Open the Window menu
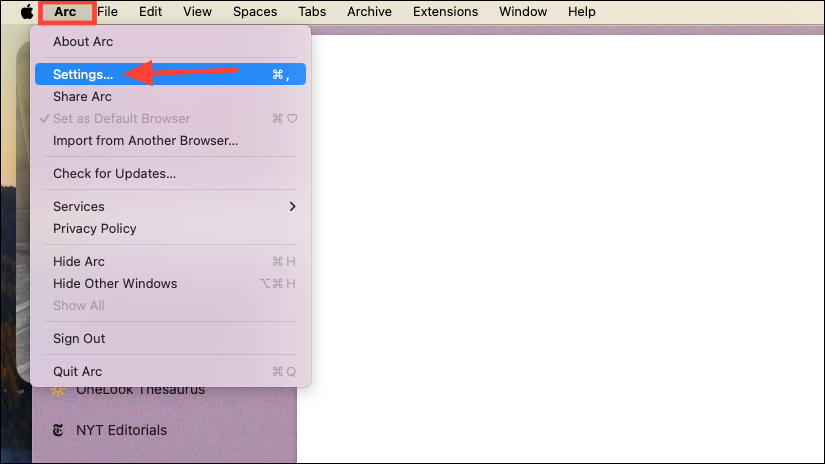This screenshot has width=825, height=464. pos(523,12)
